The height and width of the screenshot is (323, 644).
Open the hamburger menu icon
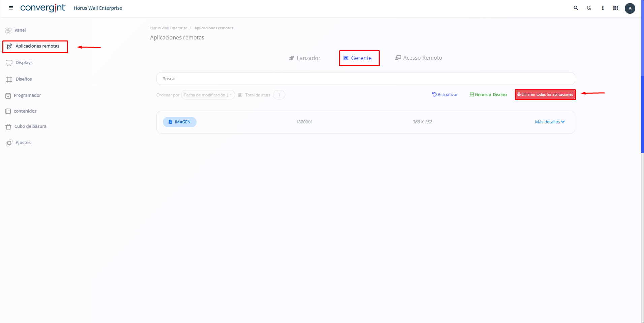click(x=11, y=8)
